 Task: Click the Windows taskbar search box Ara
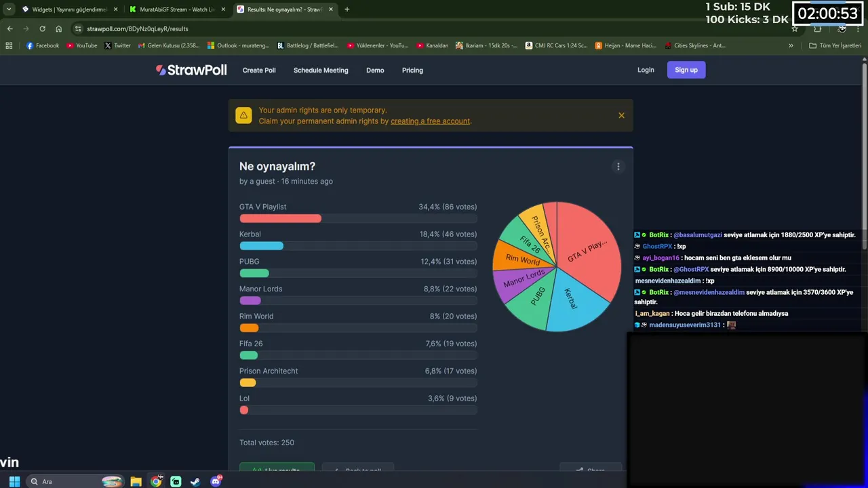[76, 481]
